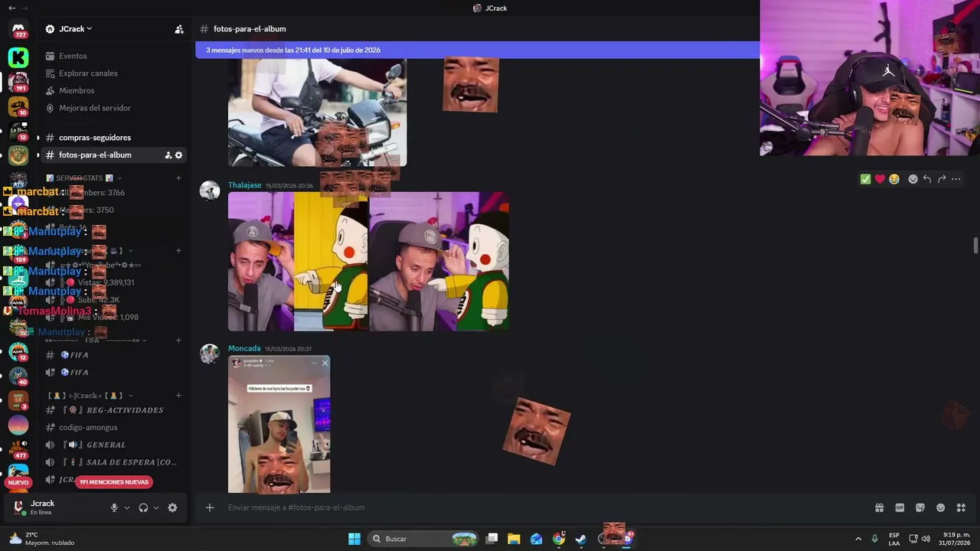980x551 pixels.
Task: Open Discord direct messages home icon
Action: click(18, 29)
